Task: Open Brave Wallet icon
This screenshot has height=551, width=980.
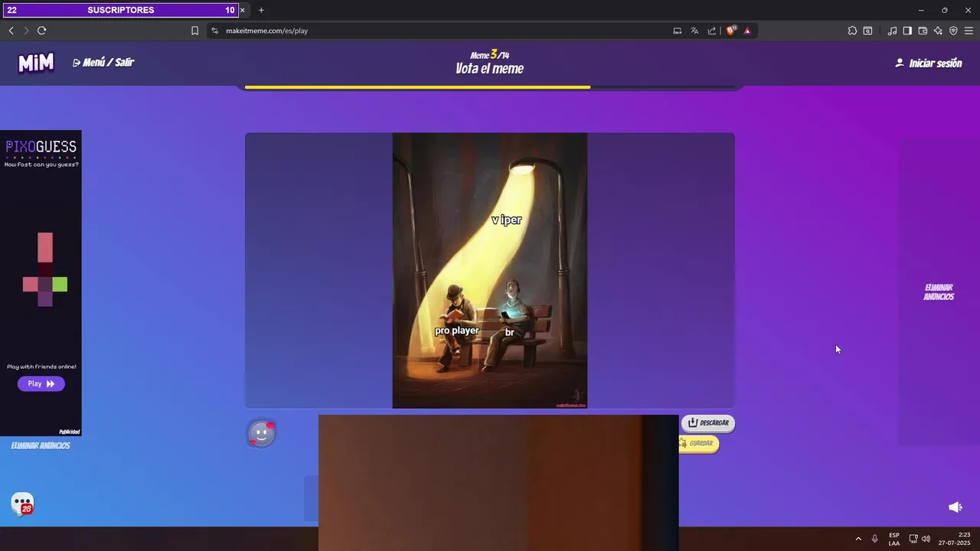Action: [x=923, y=31]
